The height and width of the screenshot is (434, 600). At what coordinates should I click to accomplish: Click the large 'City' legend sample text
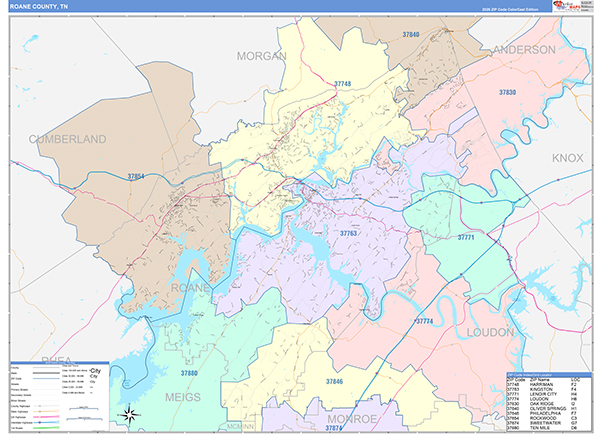click(96, 371)
